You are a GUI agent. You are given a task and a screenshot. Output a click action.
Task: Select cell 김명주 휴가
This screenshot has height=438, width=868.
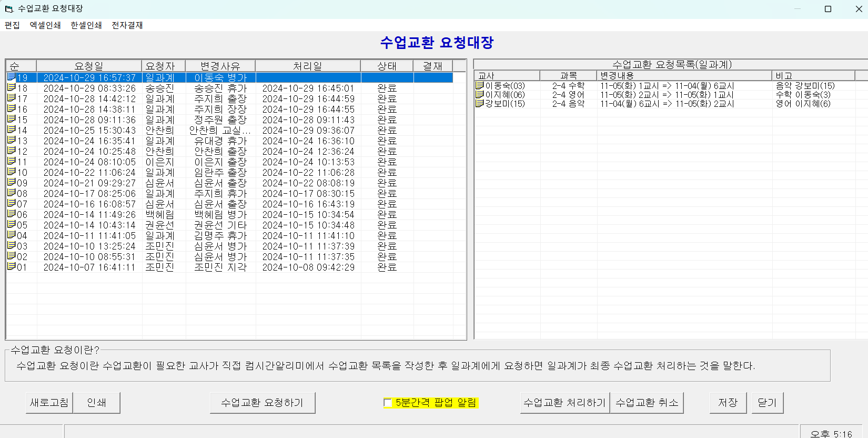tap(220, 235)
